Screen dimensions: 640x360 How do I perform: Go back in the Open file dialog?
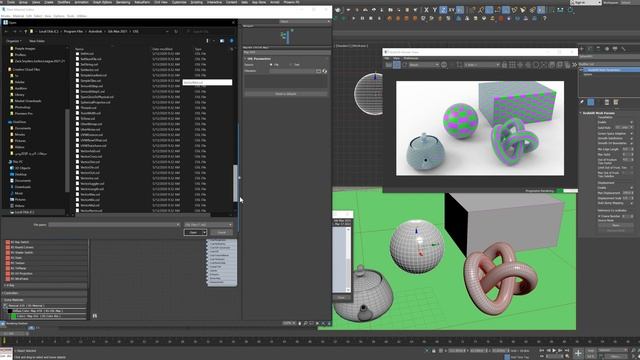click(x=6, y=31)
